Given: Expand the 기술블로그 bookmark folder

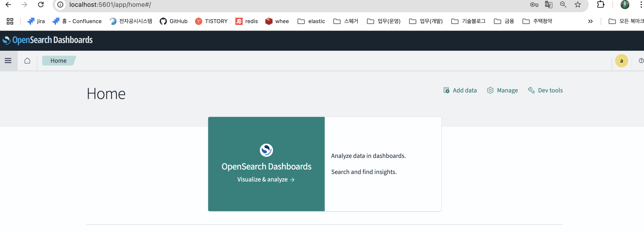Looking at the screenshot, I should click(468, 21).
